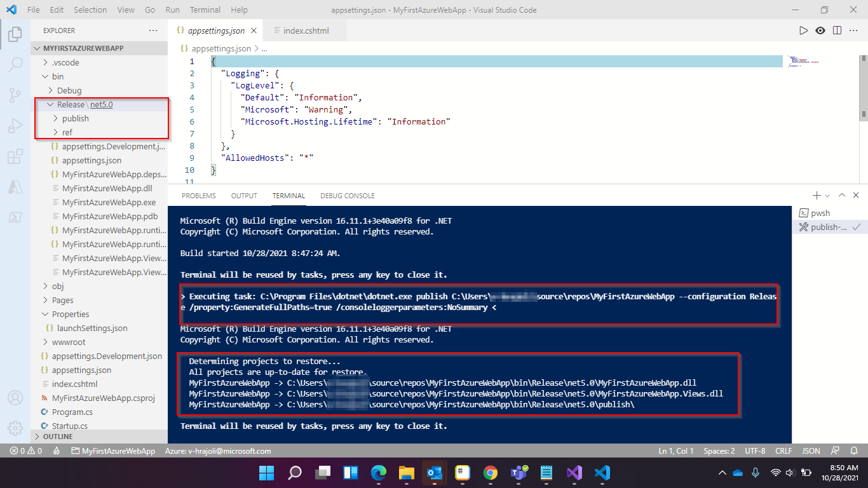Change end of line sequence via CRLF

tap(783, 451)
